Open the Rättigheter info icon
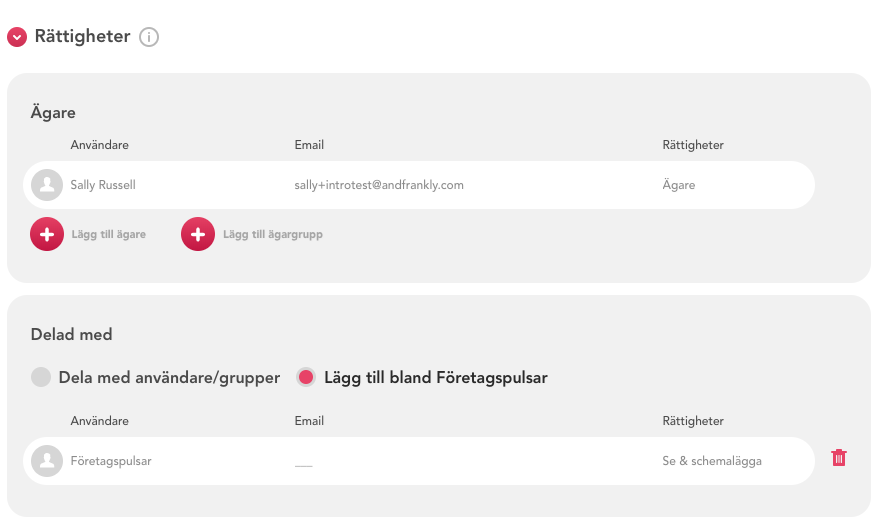Image resolution: width=877 pixels, height=526 pixels. point(149,37)
